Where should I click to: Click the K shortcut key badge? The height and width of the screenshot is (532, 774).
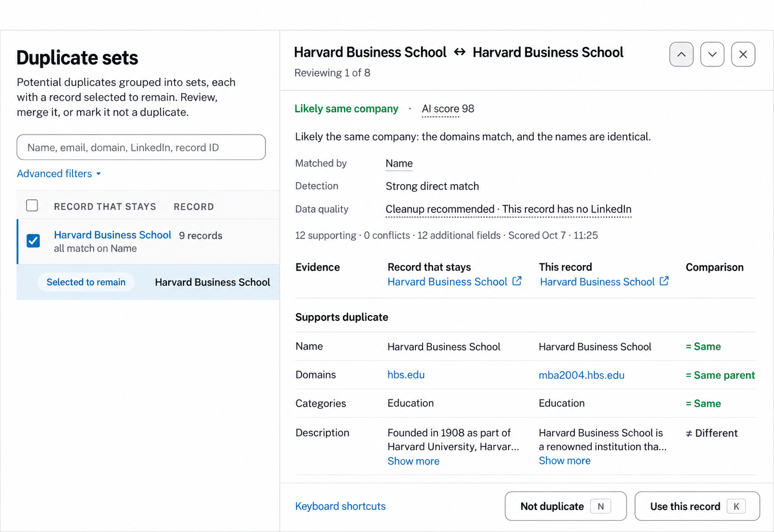pos(736,506)
